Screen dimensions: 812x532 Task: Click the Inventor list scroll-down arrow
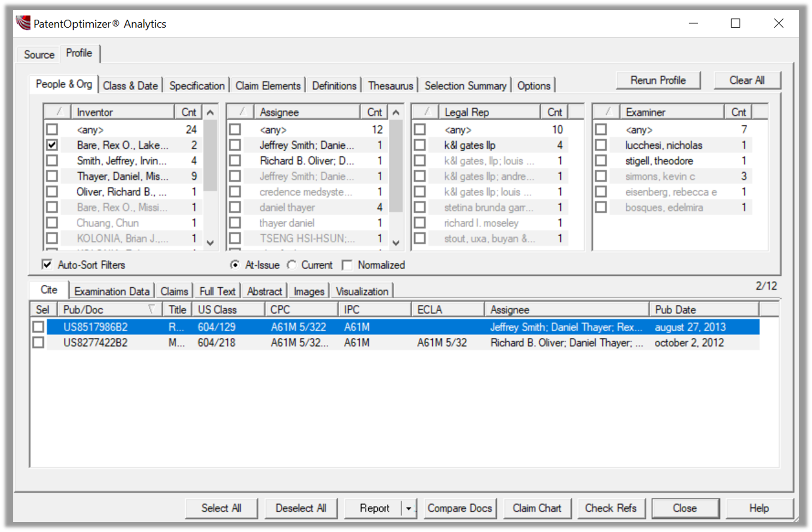tap(210, 243)
